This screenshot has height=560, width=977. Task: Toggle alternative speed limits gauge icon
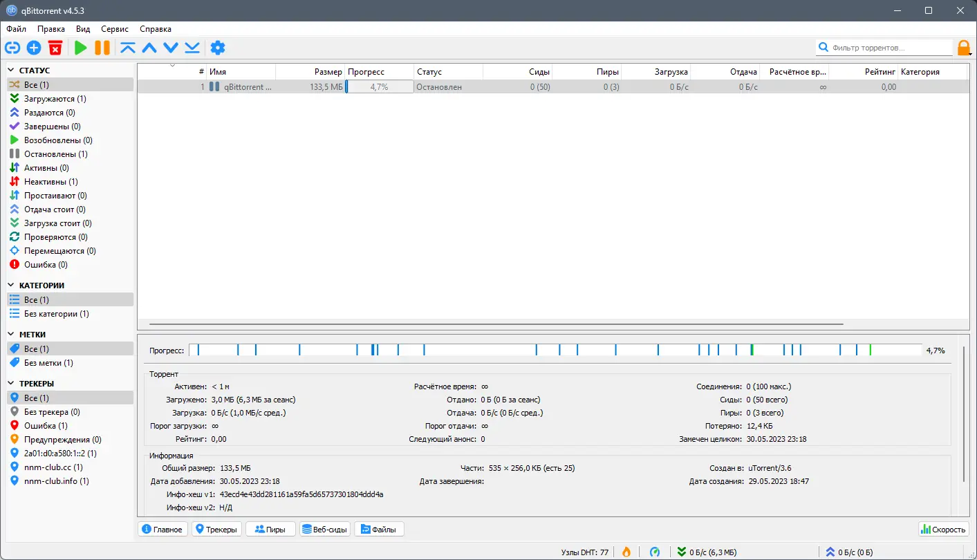coord(655,552)
